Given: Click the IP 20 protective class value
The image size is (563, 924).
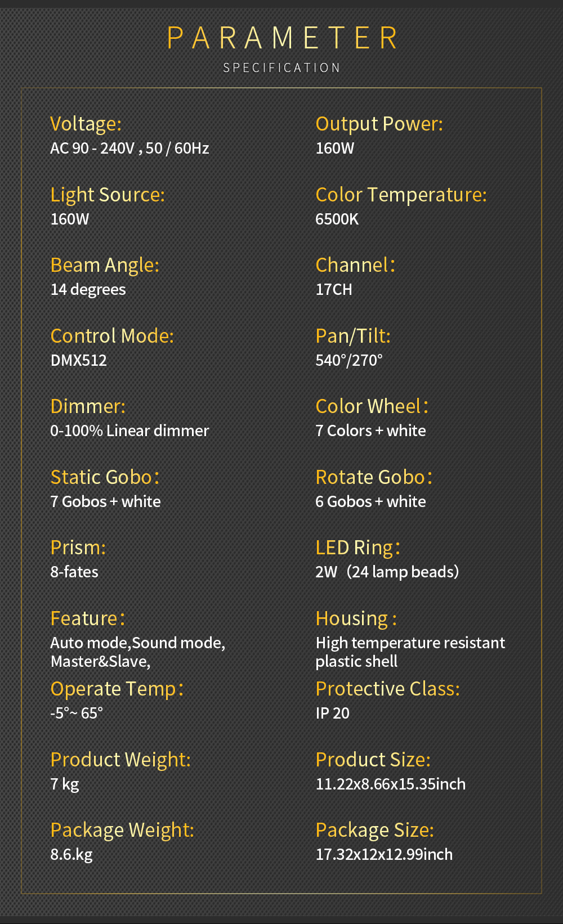Looking at the screenshot, I should tap(332, 714).
